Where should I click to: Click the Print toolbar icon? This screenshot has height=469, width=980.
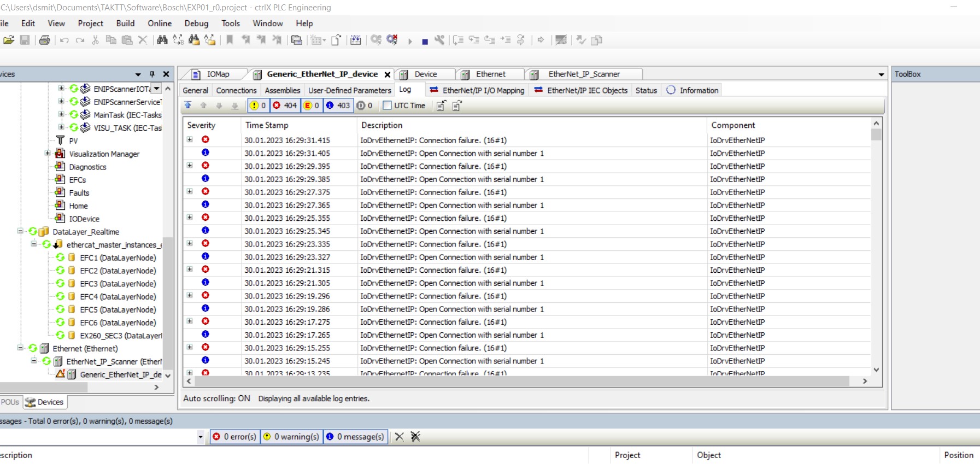click(45, 40)
